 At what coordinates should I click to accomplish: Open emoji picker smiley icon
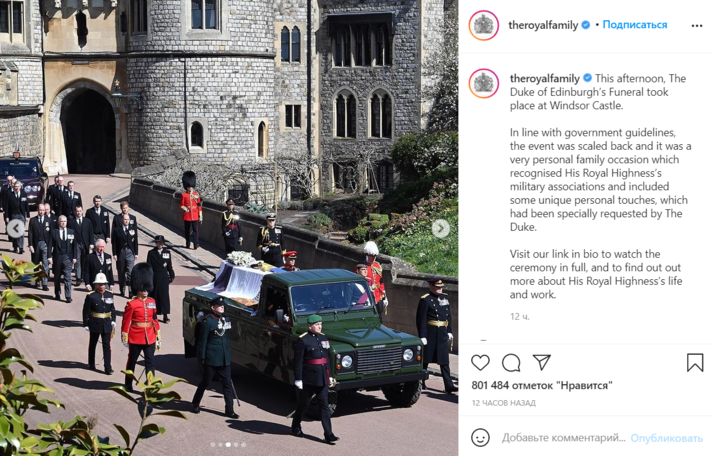(x=480, y=438)
